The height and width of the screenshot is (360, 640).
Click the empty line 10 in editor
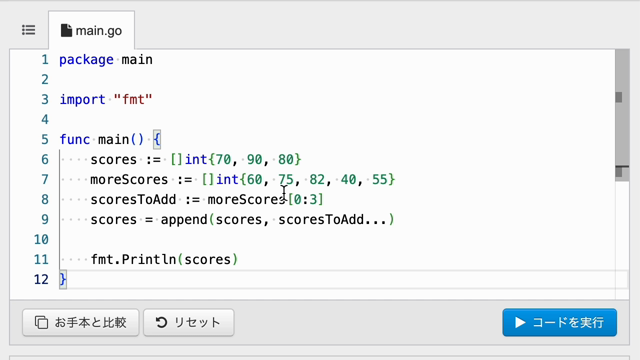click(x=337, y=240)
